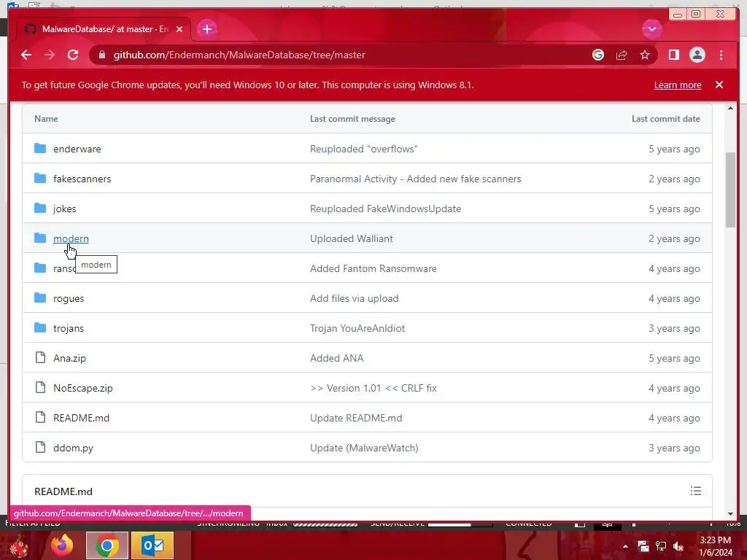Reload the GitHub page

73,55
